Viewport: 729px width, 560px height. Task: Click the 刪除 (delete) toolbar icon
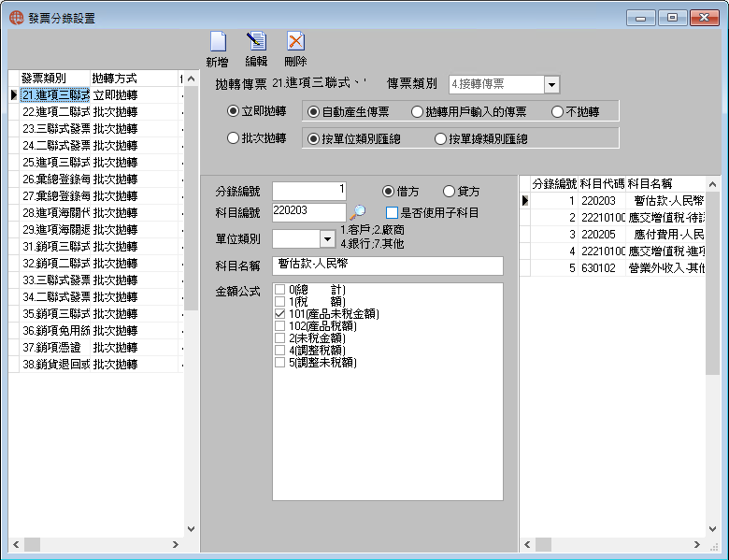[295, 42]
